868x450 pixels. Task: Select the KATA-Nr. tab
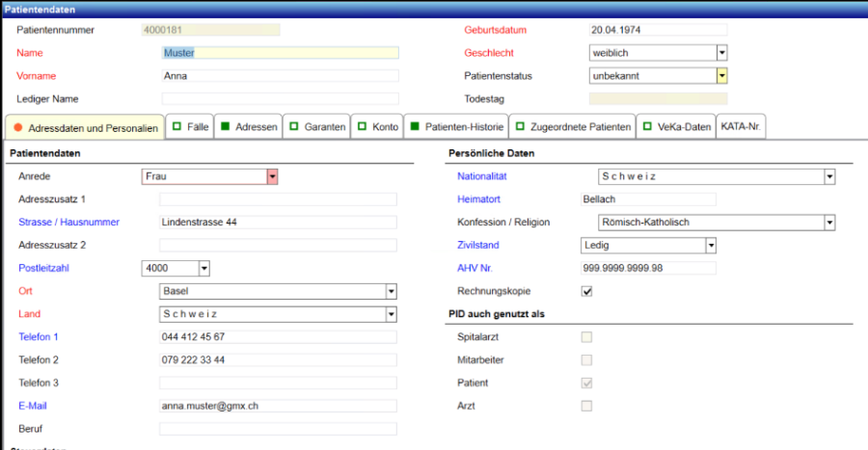click(740, 127)
